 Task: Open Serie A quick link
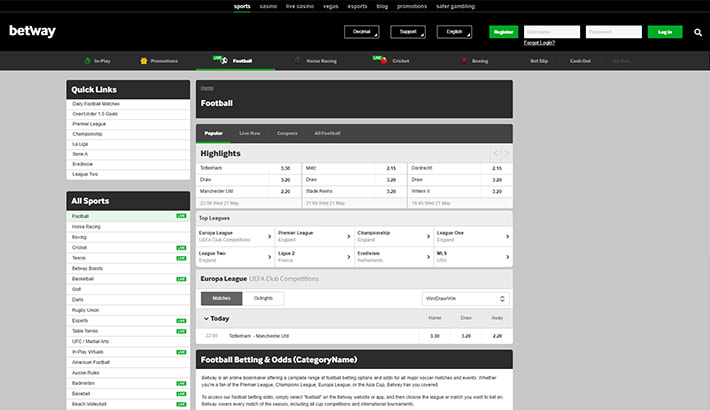pos(80,154)
